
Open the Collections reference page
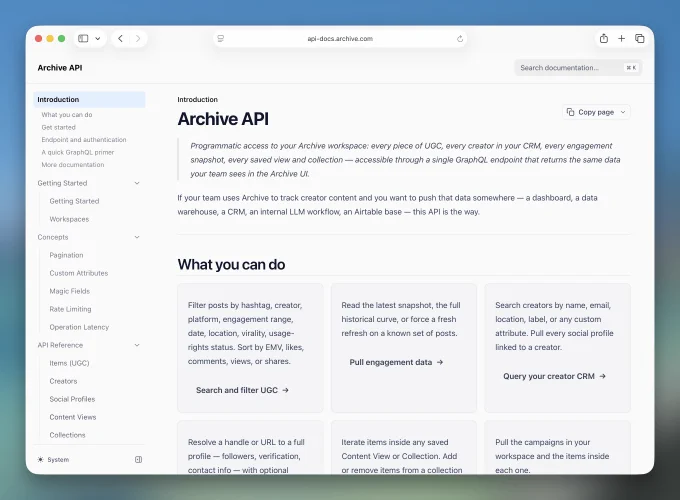67,435
